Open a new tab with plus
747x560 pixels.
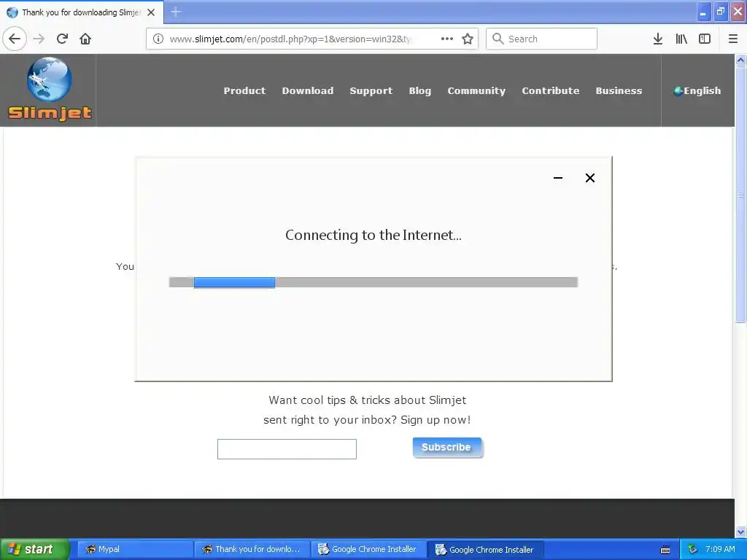176,12
